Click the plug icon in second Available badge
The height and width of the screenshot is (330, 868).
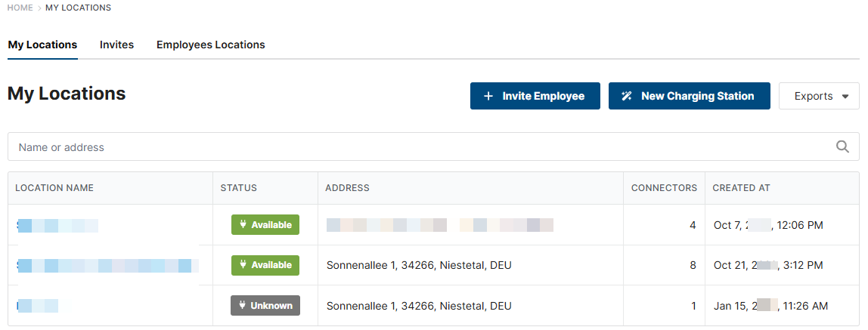(243, 265)
